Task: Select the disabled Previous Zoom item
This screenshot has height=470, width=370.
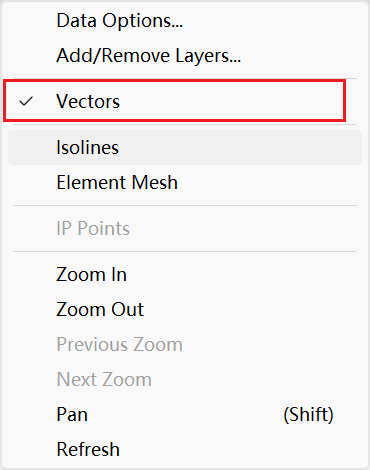Action: pos(185,344)
